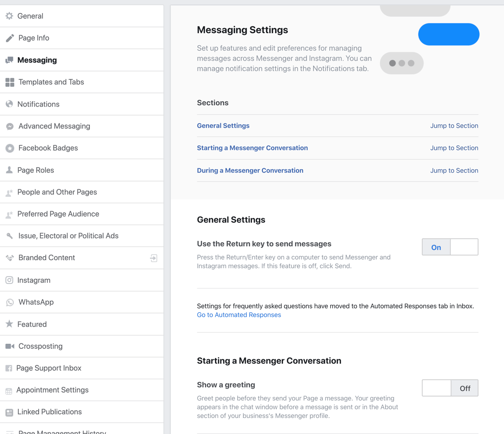The height and width of the screenshot is (434, 504).
Task: Click the 'Messaging Settings' heading
Action: (x=242, y=30)
